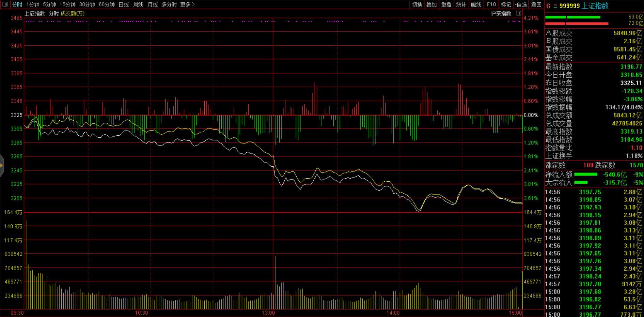Open the green three-line menu icon
The image size is (644, 317).
555,6
